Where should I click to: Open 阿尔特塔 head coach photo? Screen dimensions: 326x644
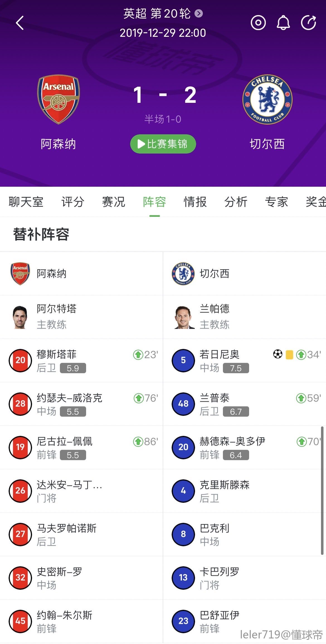pos(20,317)
